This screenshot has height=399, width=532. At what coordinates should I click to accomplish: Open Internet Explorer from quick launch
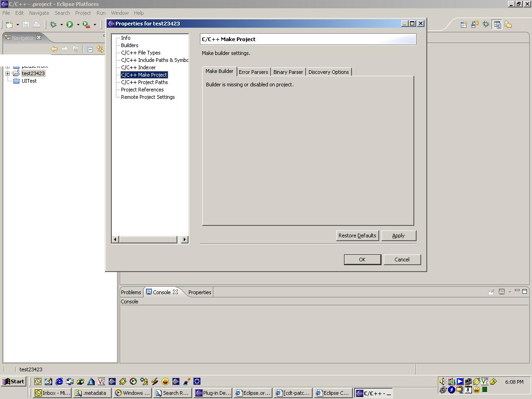59,381
